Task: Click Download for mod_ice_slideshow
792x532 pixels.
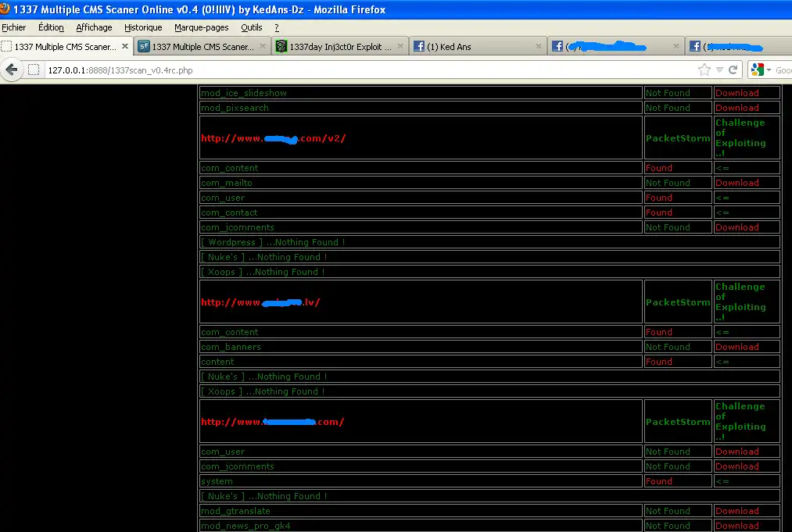Action: pos(737,93)
